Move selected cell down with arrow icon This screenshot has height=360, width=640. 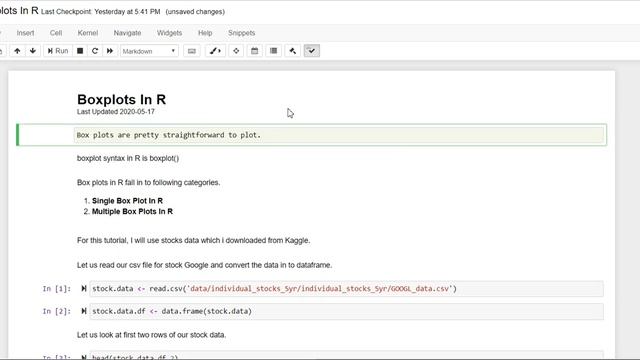[x=33, y=51]
